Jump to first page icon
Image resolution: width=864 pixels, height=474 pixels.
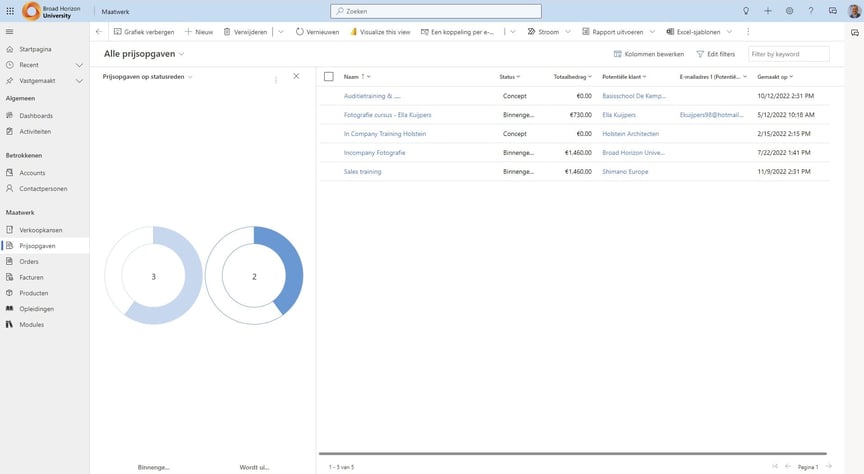coord(775,466)
